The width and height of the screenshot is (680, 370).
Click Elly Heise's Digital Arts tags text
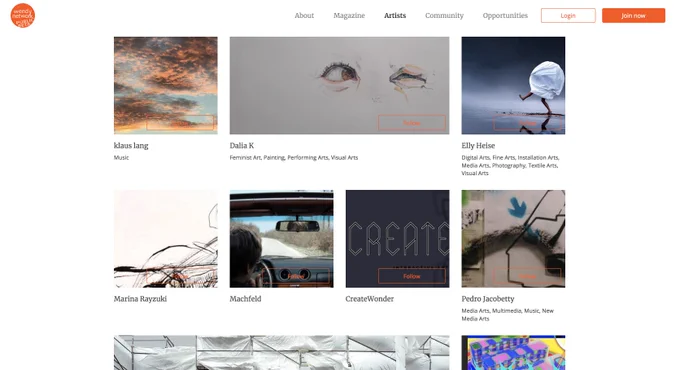pos(510,165)
